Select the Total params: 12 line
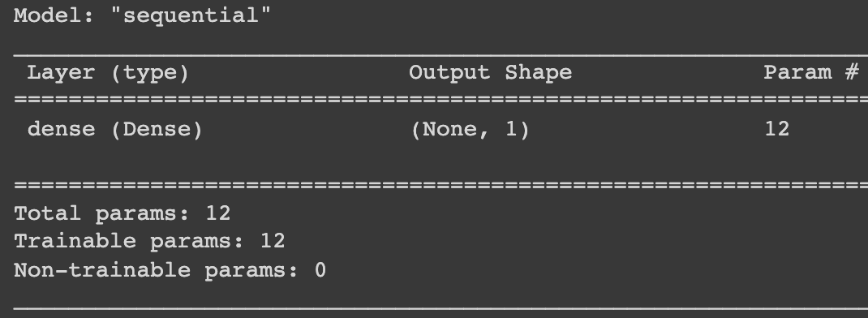The height and width of the screenshot is (318, 868). (x=122, y=214)
